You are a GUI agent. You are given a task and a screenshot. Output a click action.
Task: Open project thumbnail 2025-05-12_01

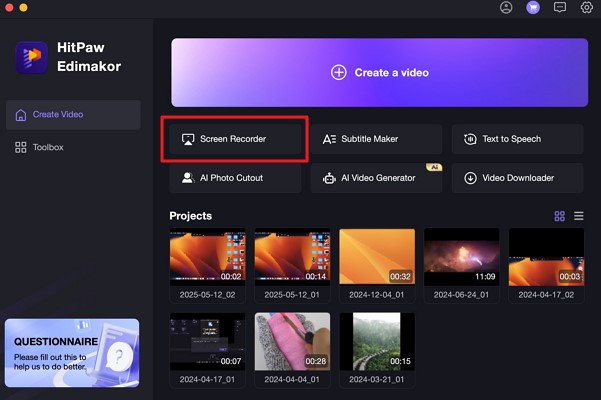292,257
